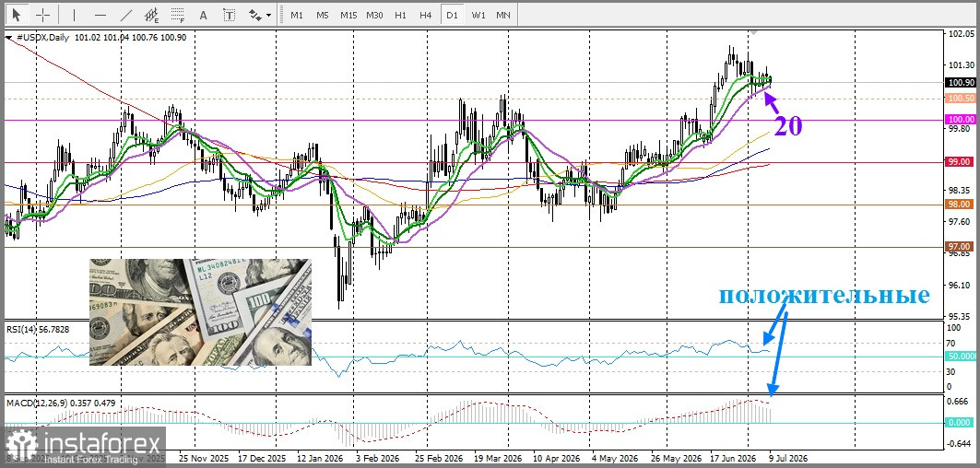This screenshot has height=468, width=980.
Task: Select the arrows objects icon
Action: point(255,15)
